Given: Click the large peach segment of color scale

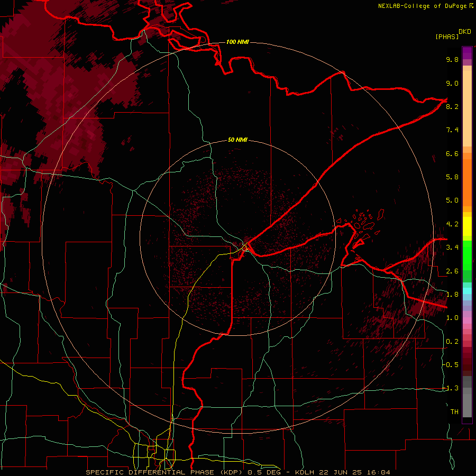Looking at the screenshot, I should tap(467, 108).
